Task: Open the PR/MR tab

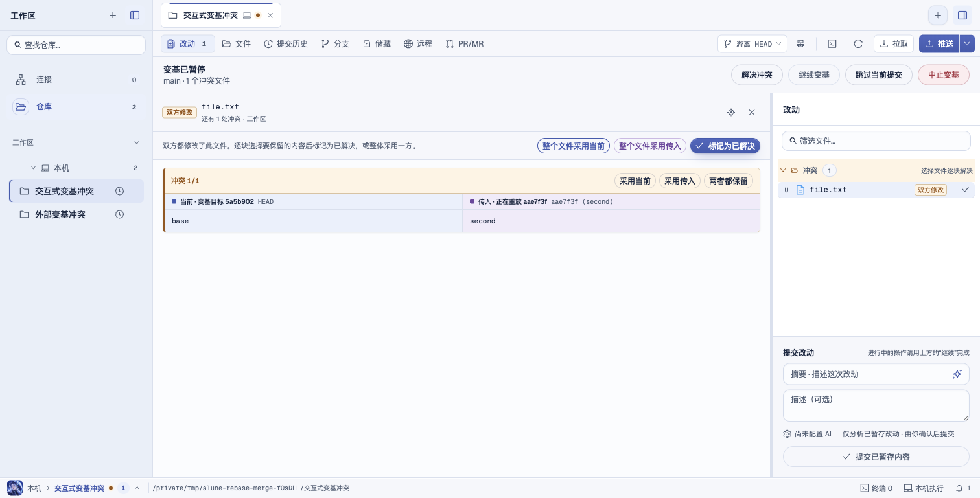Action: [x=465, y=44]
